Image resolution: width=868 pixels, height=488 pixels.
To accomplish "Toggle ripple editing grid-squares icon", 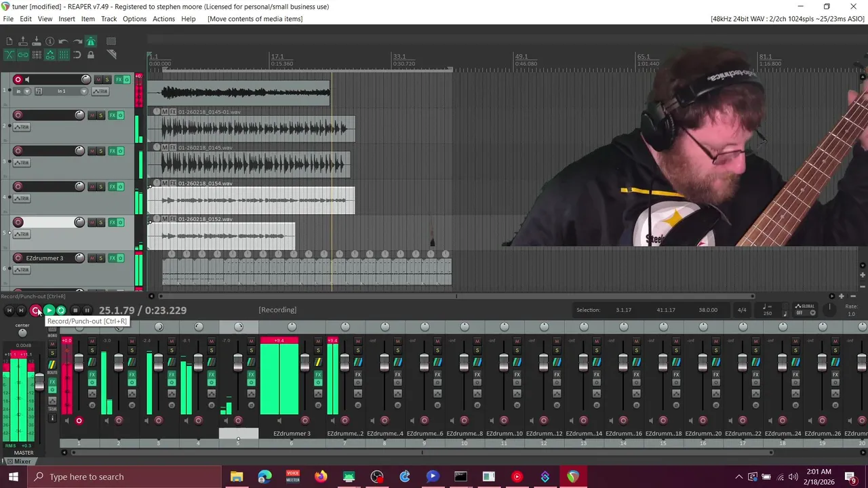I will (x=36, y=55).
